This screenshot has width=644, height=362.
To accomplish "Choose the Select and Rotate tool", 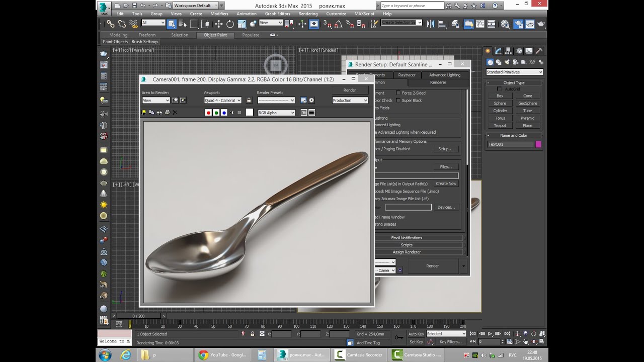I will (230, 24).
